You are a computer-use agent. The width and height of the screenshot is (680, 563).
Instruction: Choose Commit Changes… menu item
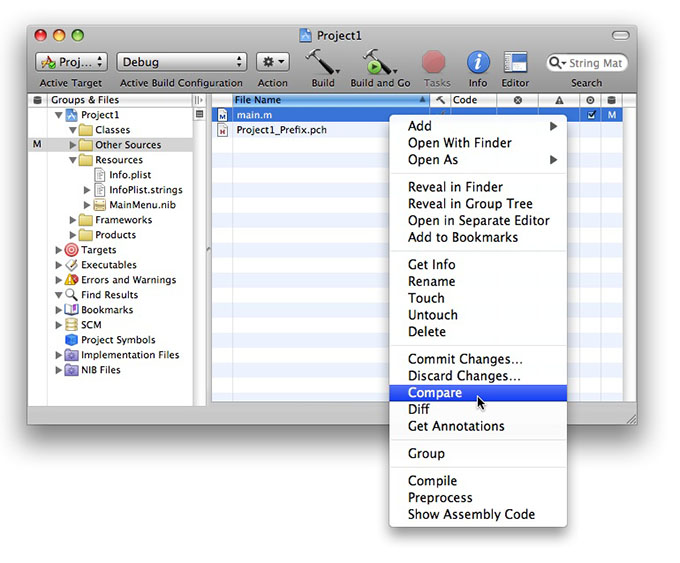point(478,359)
